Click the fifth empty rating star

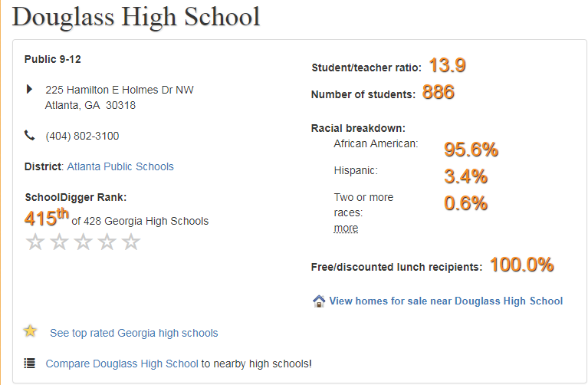click(131, 242)
